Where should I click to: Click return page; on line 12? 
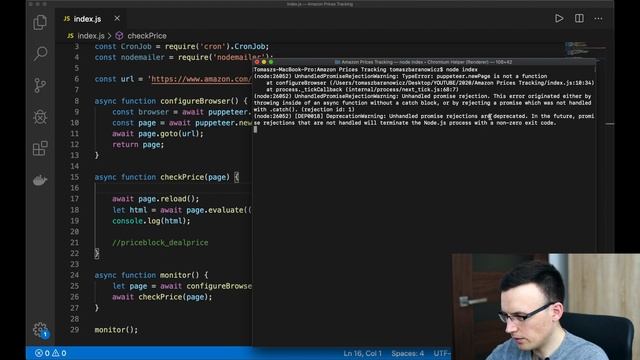[x=138, y=144]
